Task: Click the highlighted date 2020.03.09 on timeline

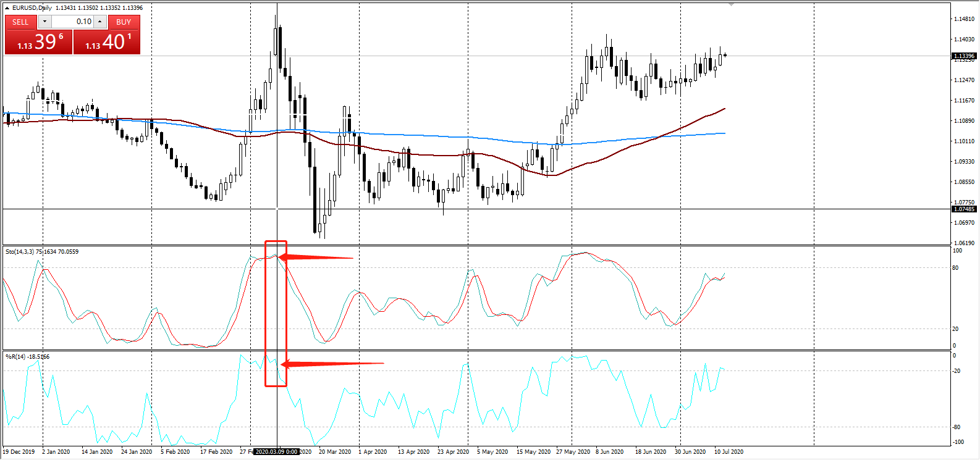Action: click(x=277, y=452)
